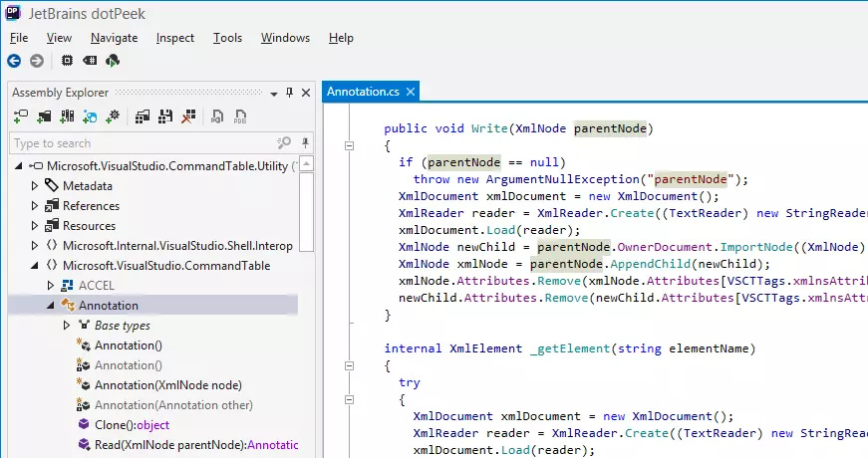Viewport: 868px width, 458px height.
Task: Click Open from Folder icon
Action: click(x=44, y=117)
